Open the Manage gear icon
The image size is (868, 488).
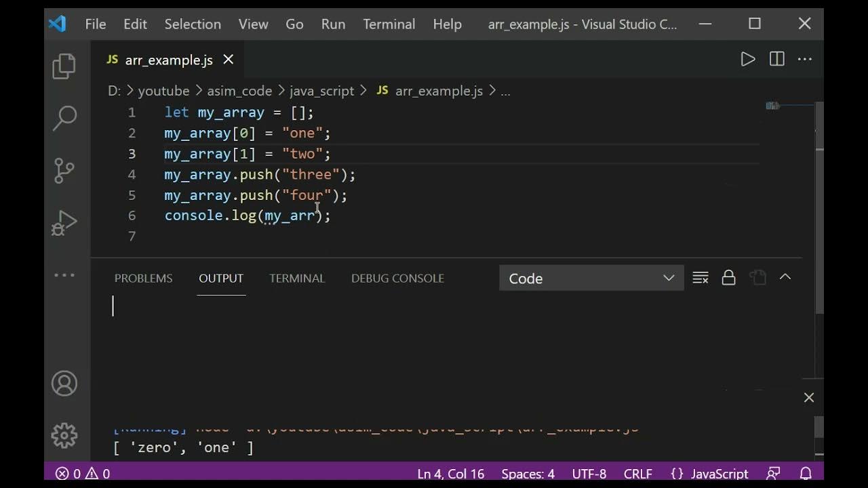tap(64, 435)
